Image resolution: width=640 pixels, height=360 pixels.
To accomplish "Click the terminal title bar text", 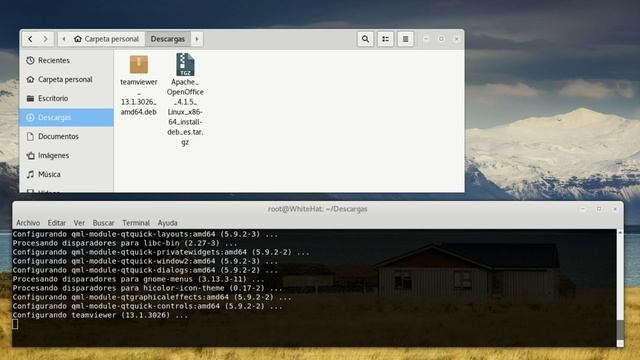I will point(318,209).
